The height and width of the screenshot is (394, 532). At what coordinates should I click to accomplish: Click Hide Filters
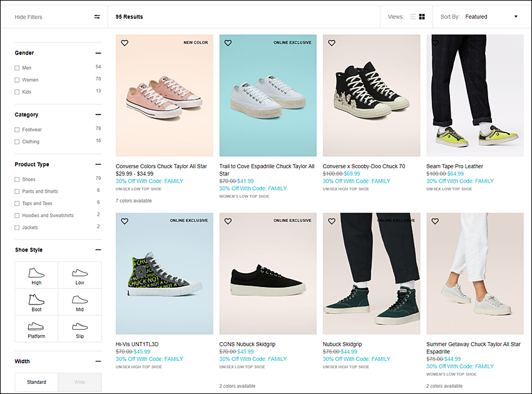point(29,17)
